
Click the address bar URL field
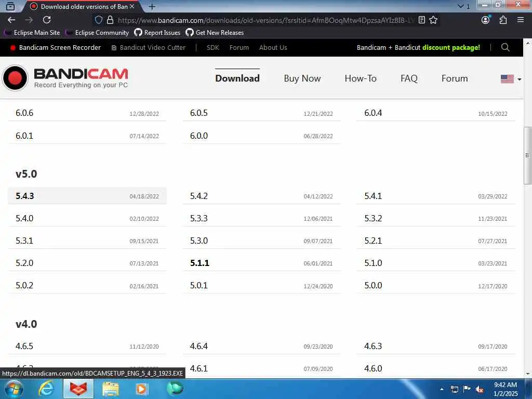point(265,20)
